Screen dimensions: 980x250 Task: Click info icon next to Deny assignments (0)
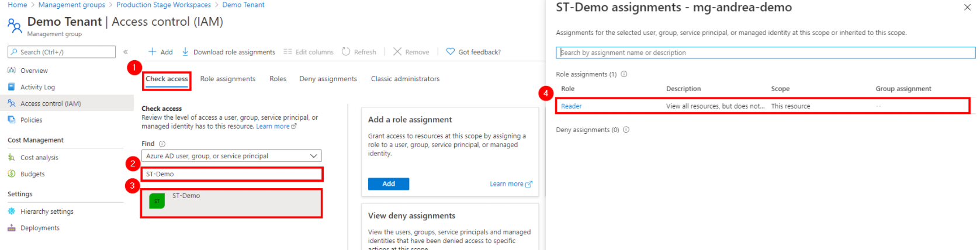(x=626, y=130)
